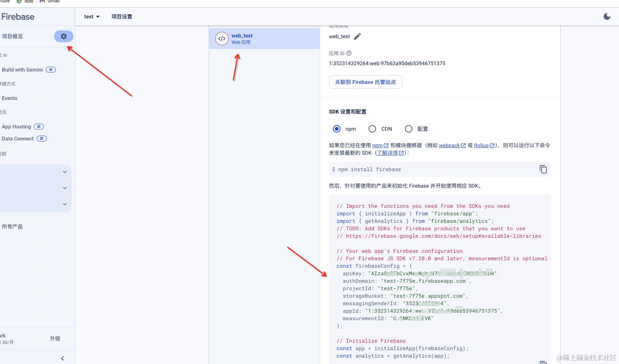This screenshot has height=364, width=619.
Task: Click the 新 badge beside Data Connect
Action: [x=42, y=139]
